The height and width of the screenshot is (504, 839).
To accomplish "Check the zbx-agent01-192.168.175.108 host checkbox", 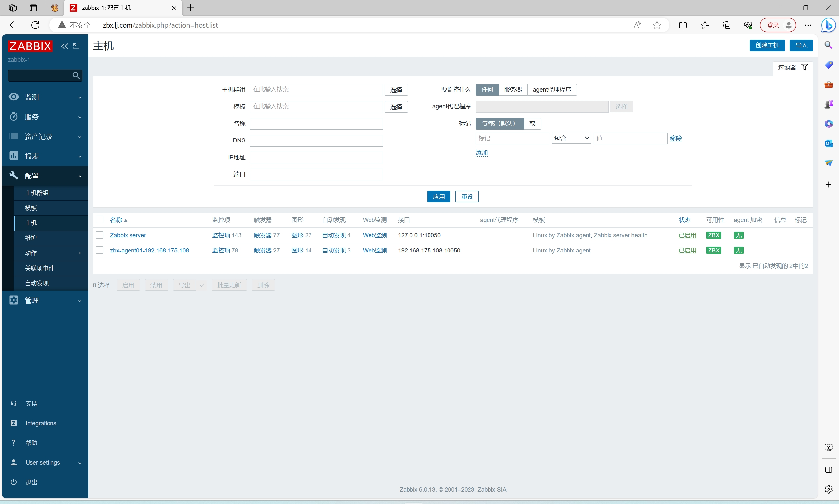I will [x=100, y=250].
